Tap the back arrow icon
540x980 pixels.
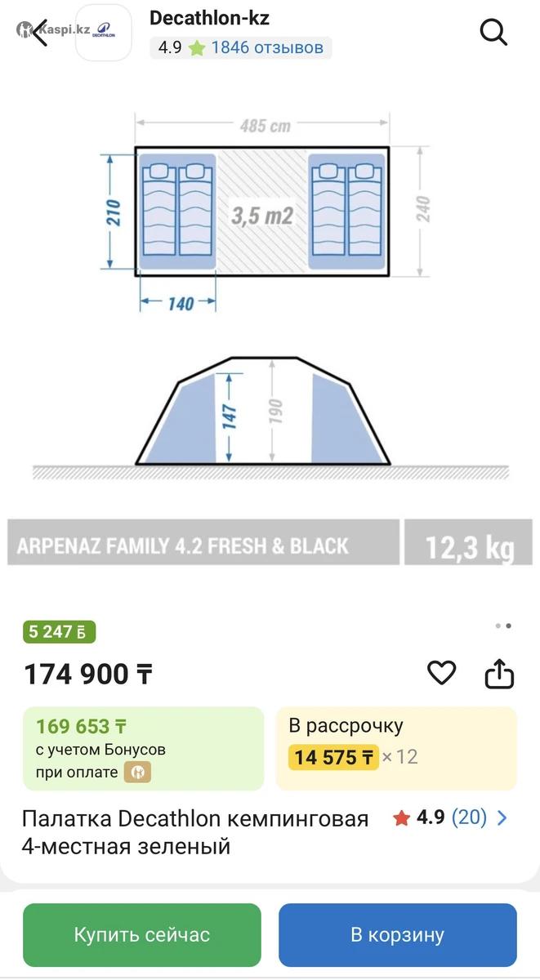(39, 33)
